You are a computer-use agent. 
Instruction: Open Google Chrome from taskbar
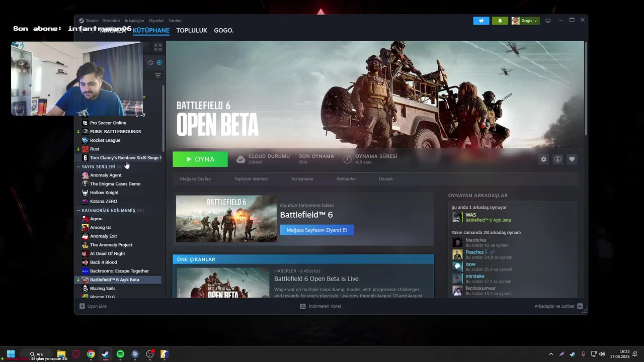[x=91, y=354]
